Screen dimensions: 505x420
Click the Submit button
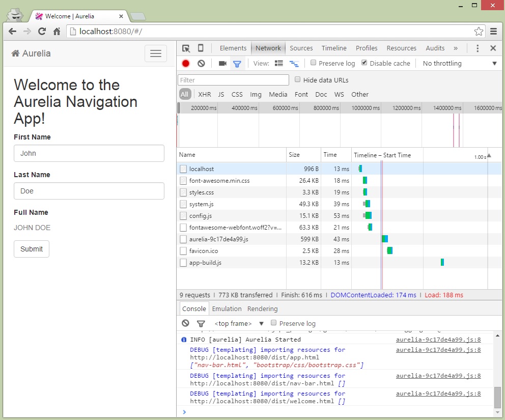click(32, 249)
